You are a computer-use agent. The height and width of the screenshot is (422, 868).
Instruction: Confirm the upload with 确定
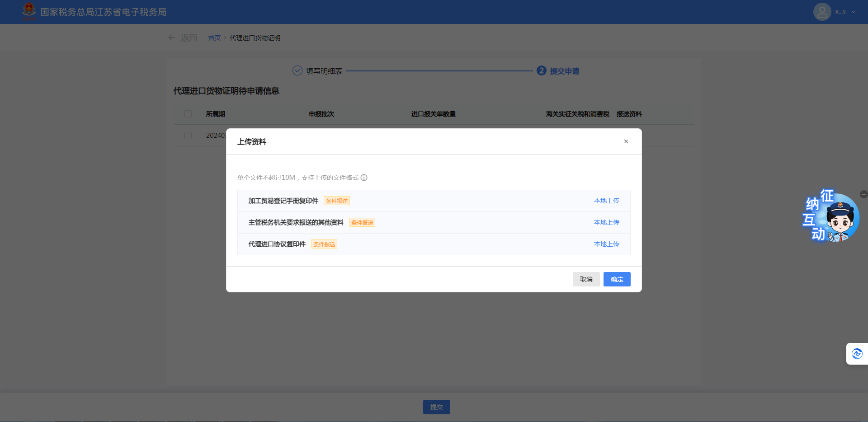click(617, 279)
